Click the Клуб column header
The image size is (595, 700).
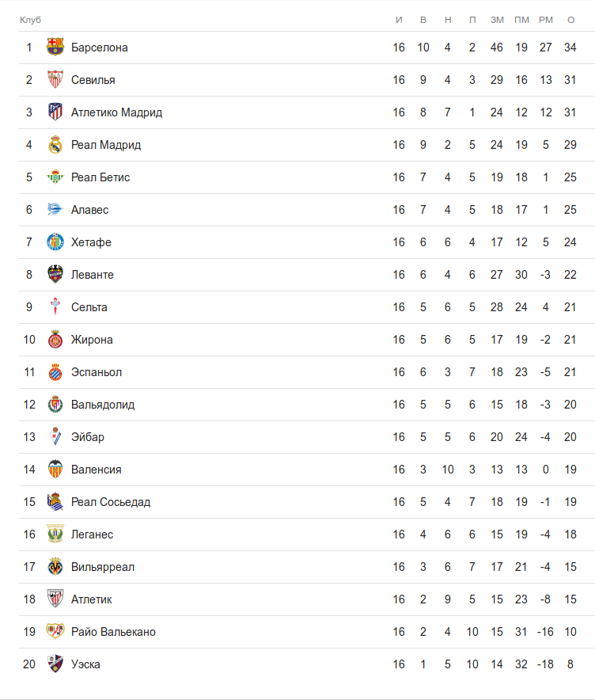coord(30,19)
